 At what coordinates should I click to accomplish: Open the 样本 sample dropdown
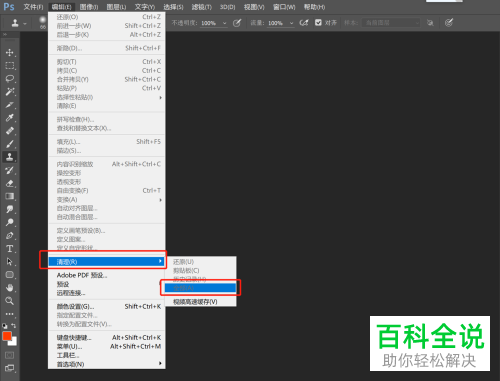tap(391, 23)
